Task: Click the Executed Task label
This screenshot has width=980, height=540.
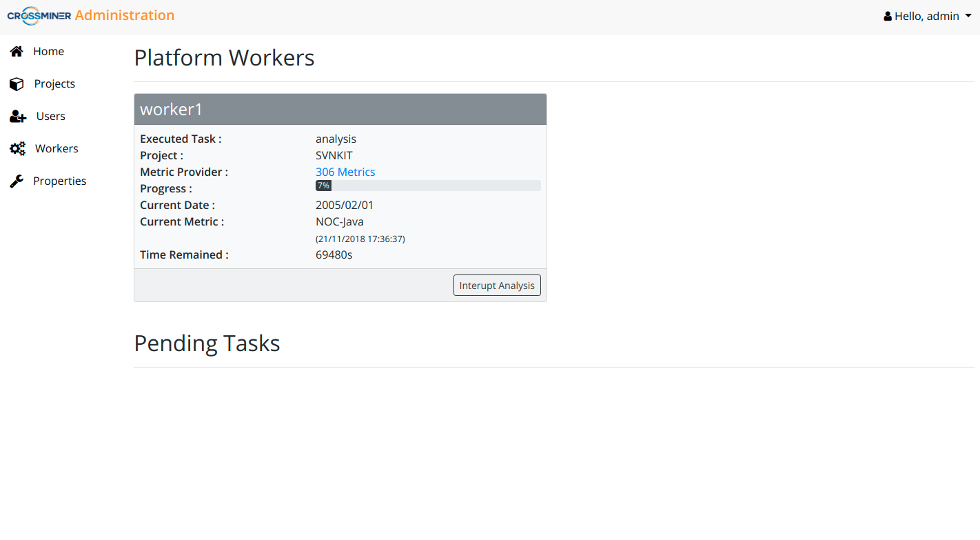Action: (181, 139)
